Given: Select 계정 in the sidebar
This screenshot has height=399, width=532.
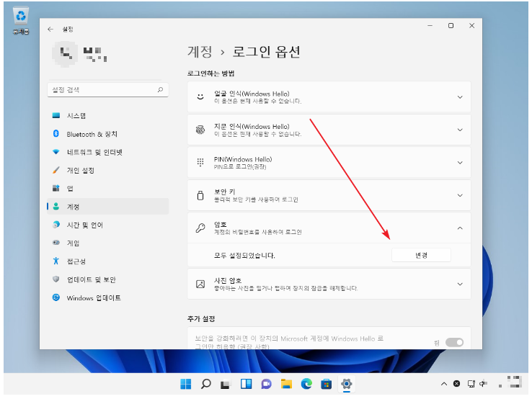Looking at the screenshot, I should (108, 207).
